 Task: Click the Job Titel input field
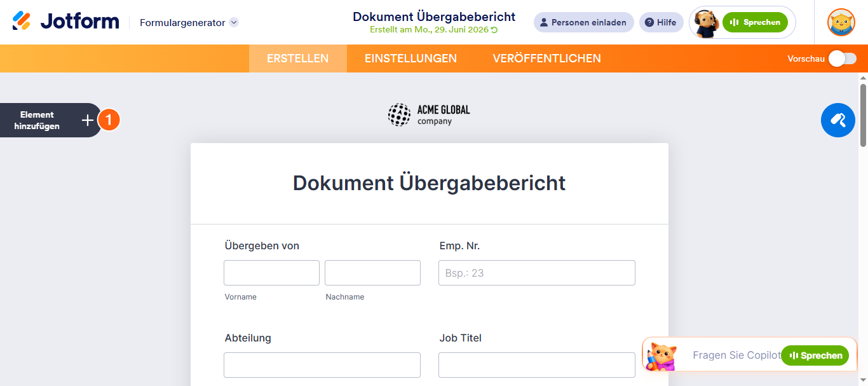(x=537, y=365)
